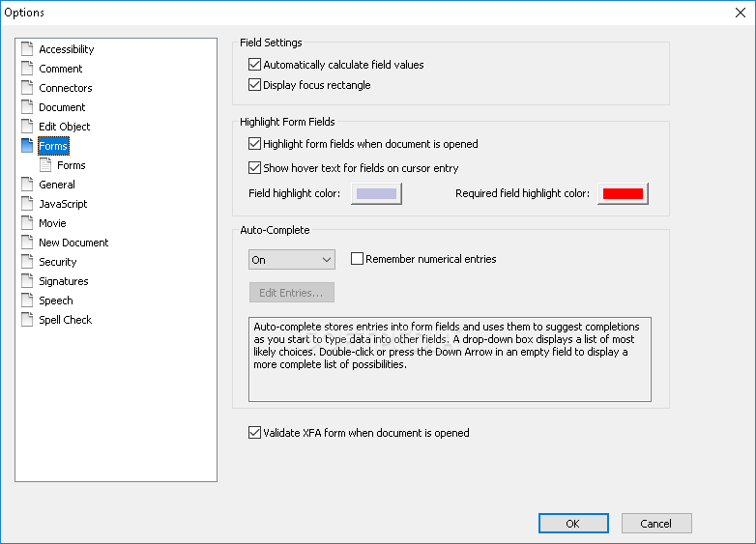Pick the Field highlight color swatch
Image resolution: width=756 pixels, height=544 pixels.
376,193
